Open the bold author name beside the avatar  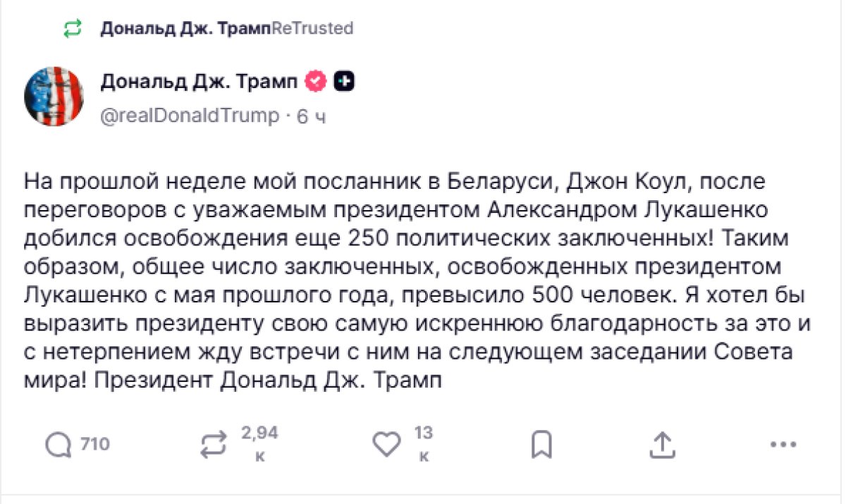coord(200,82)
